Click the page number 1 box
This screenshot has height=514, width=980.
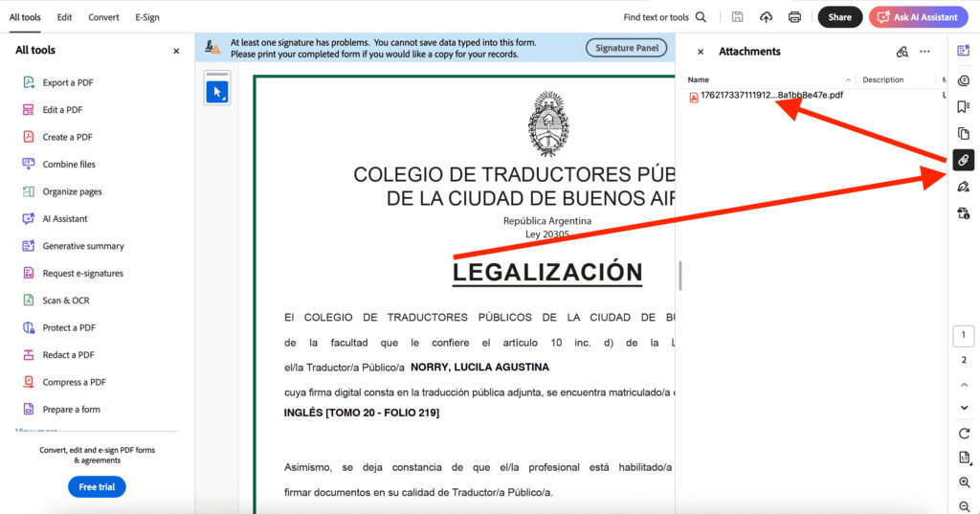tap(964, 336)
